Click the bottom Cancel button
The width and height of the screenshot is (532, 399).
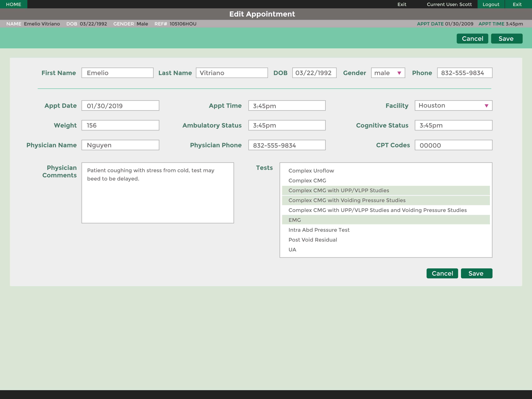(442, 273)
